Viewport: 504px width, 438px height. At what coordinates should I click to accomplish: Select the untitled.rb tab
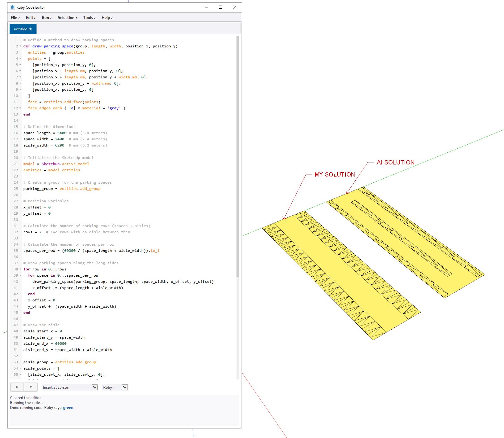(x=23, y=29)
